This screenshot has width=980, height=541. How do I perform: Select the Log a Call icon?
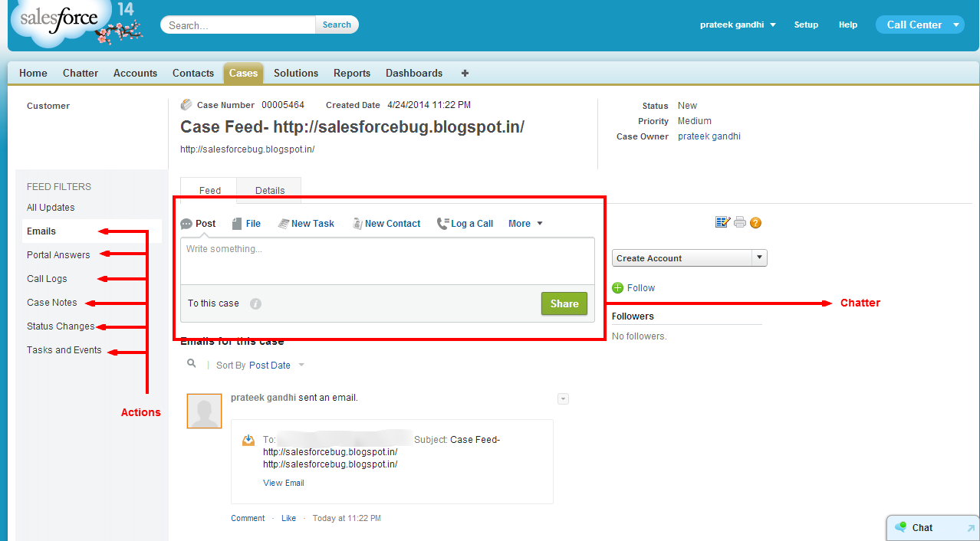442,223
